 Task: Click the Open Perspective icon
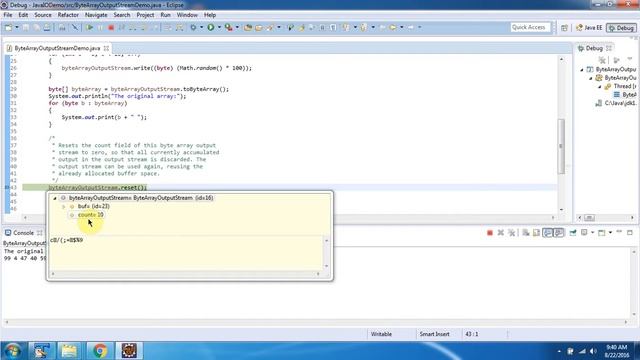[x=564, y=28]
